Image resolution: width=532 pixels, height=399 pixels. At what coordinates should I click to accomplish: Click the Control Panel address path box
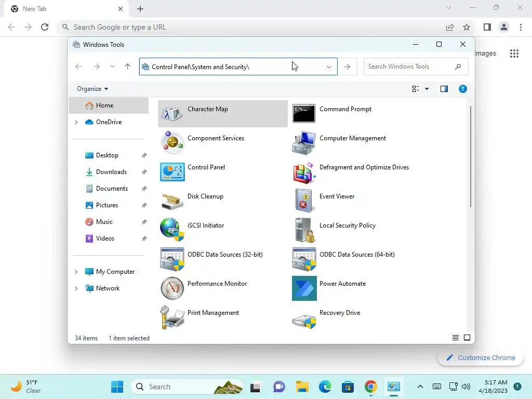tap(238, 66)
